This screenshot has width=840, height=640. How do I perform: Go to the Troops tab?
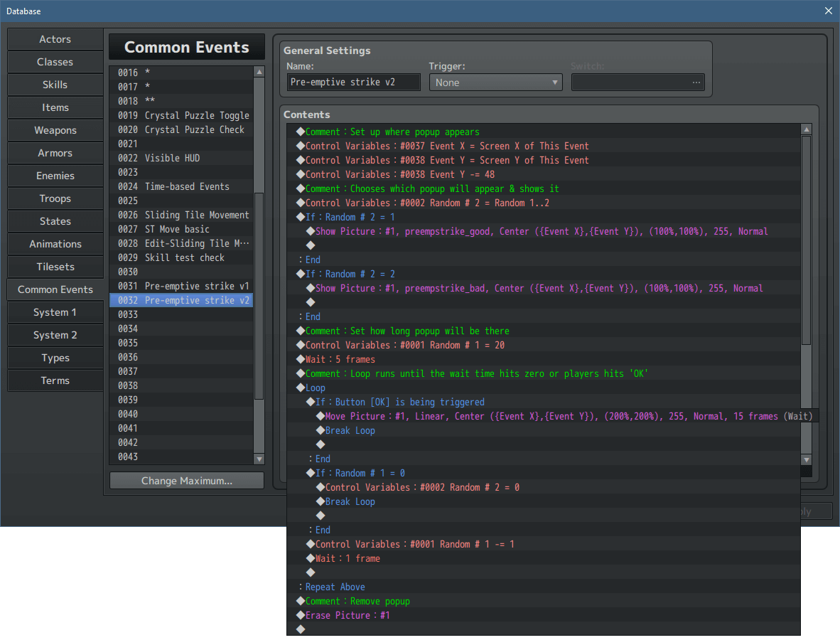[55, 199]
